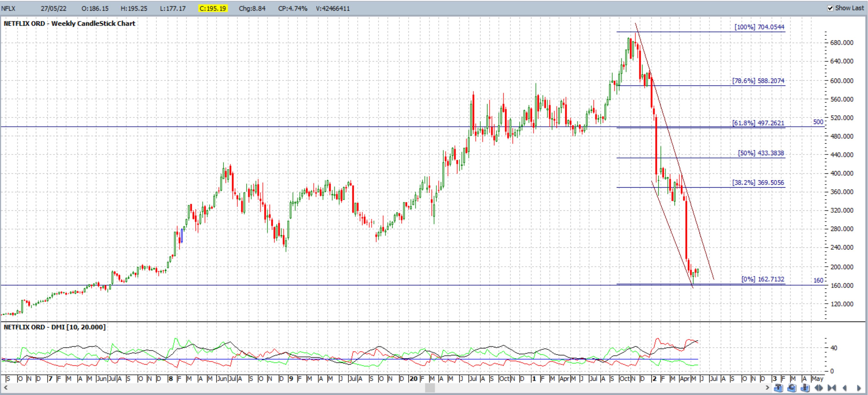
Task: Click the open value O:186.15
Action: (x=95, y=8)
